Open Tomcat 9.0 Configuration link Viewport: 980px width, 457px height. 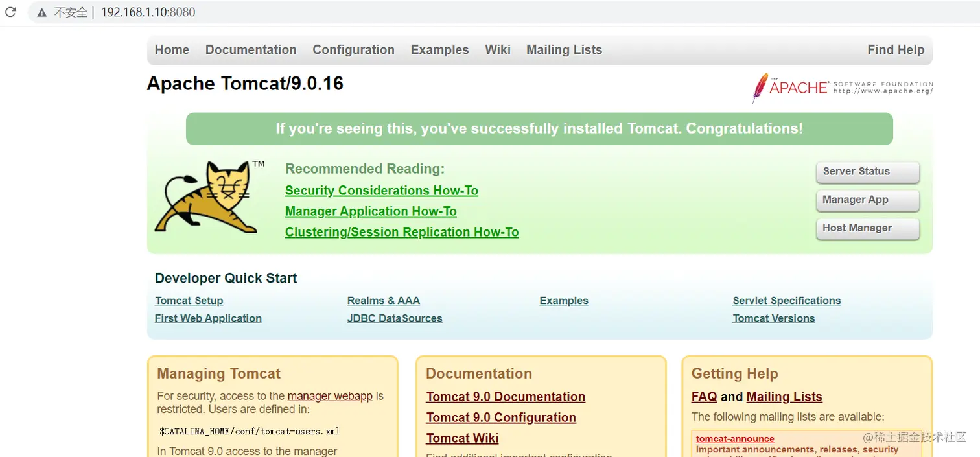501,417
